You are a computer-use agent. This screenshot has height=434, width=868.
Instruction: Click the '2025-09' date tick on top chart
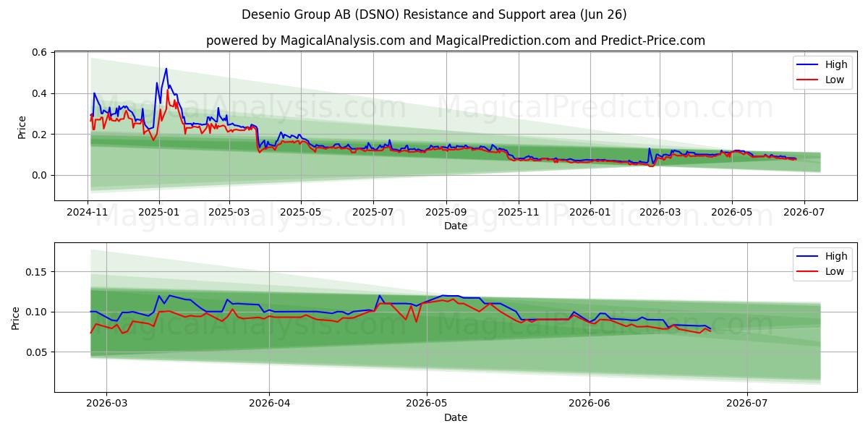pyautogui.click(x=446, y=213)
